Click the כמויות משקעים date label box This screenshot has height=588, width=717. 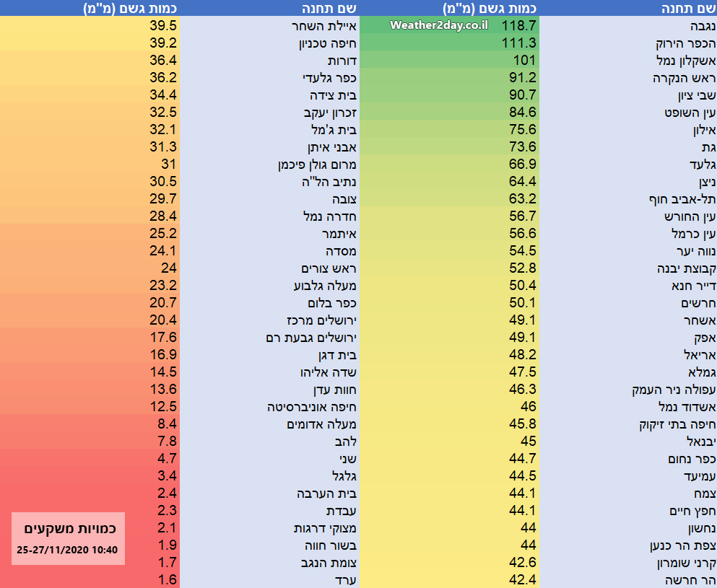coord(69,539)
